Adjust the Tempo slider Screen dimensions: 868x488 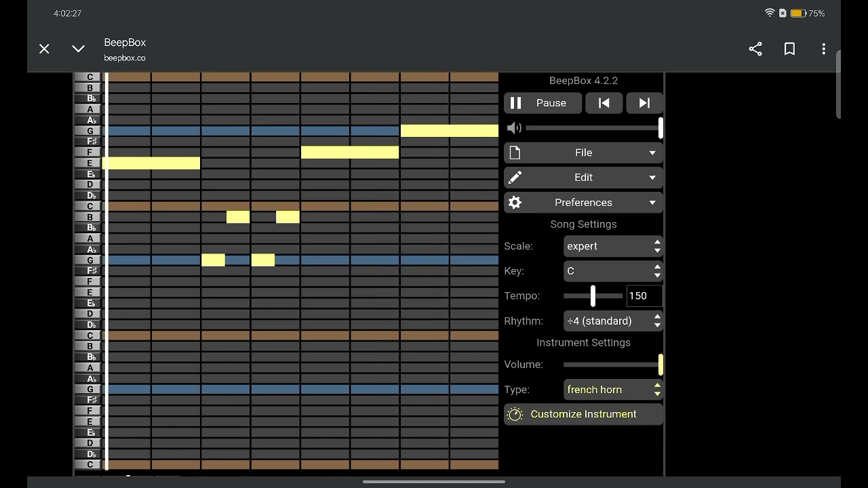tap(593, 296)
